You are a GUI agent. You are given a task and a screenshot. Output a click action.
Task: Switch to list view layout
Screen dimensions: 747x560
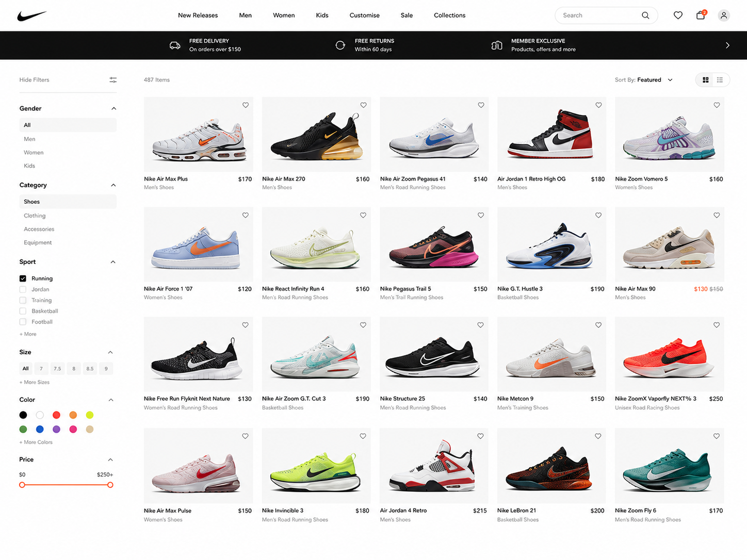(x=720, y=80)
